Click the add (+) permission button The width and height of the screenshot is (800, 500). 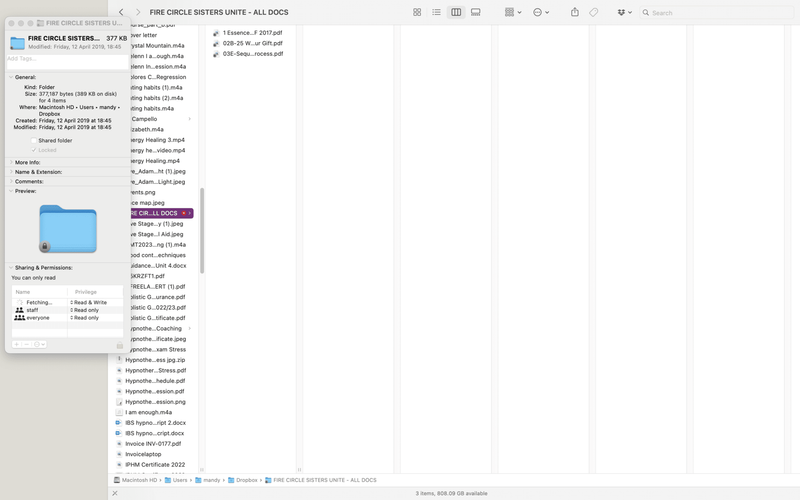coord(17,344)
